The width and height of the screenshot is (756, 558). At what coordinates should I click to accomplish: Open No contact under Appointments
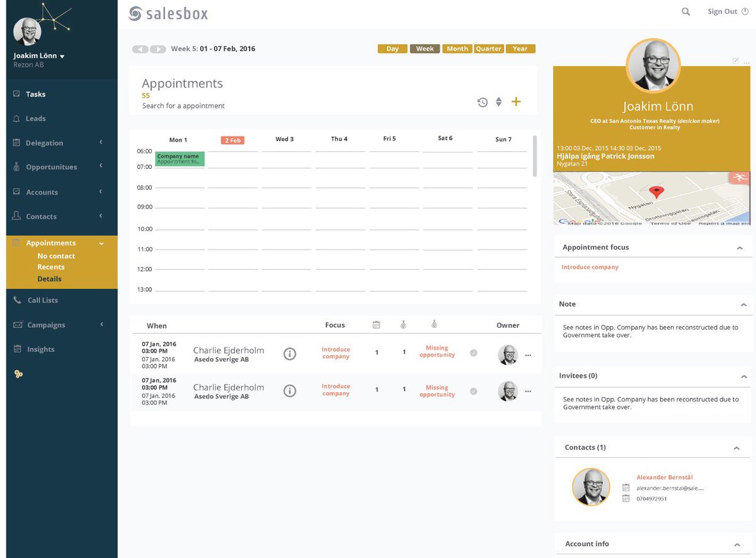tap(56, 256)
